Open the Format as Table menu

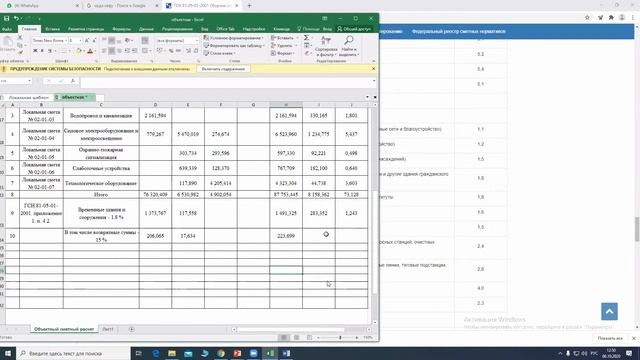[234, 46]
